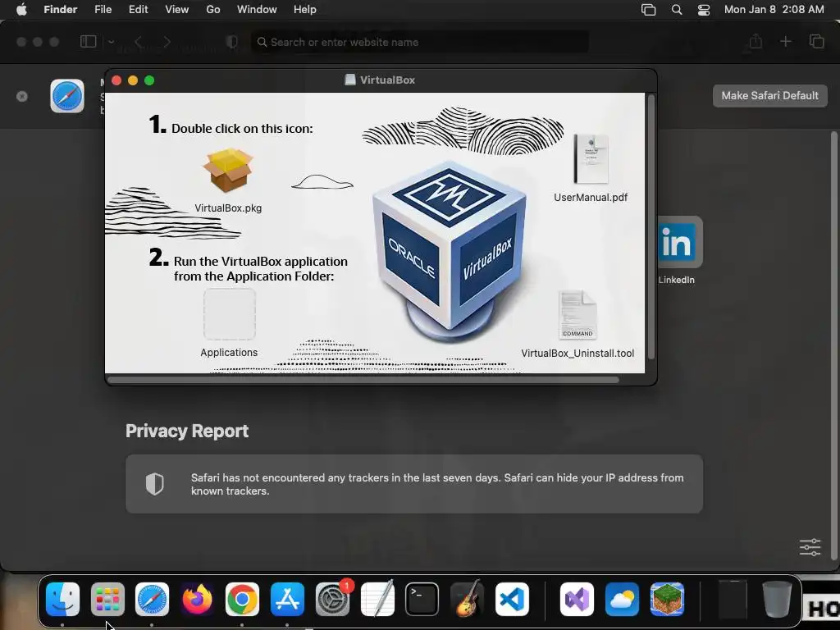Expand the Safari sidebar dropdown arrow
The width and height of the screenshot is (840, 630).
click(x=111, y=42)
